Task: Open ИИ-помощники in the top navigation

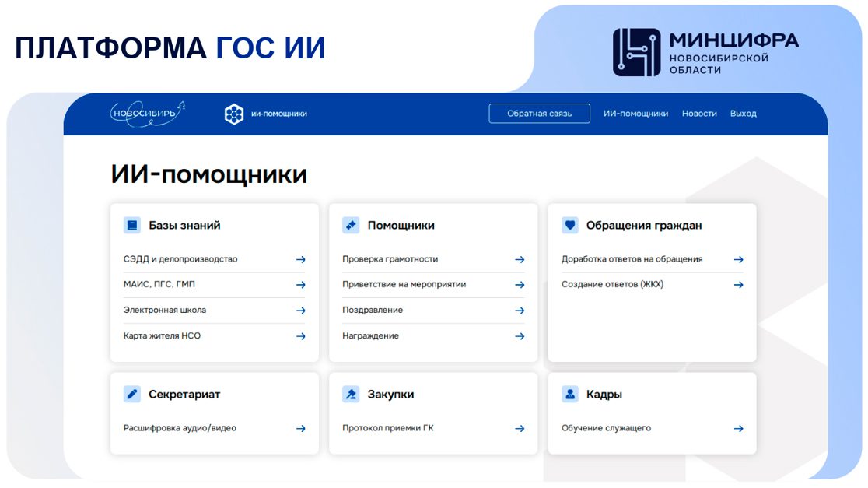Action: (635, 114)
